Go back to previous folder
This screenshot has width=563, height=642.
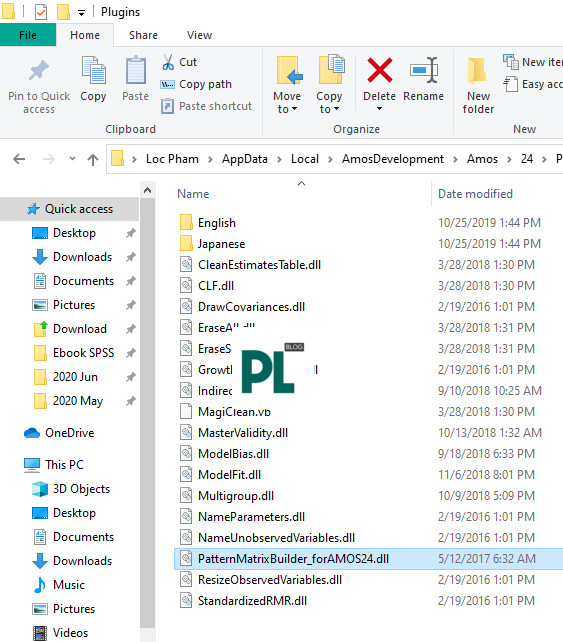[x=19, y=159]
